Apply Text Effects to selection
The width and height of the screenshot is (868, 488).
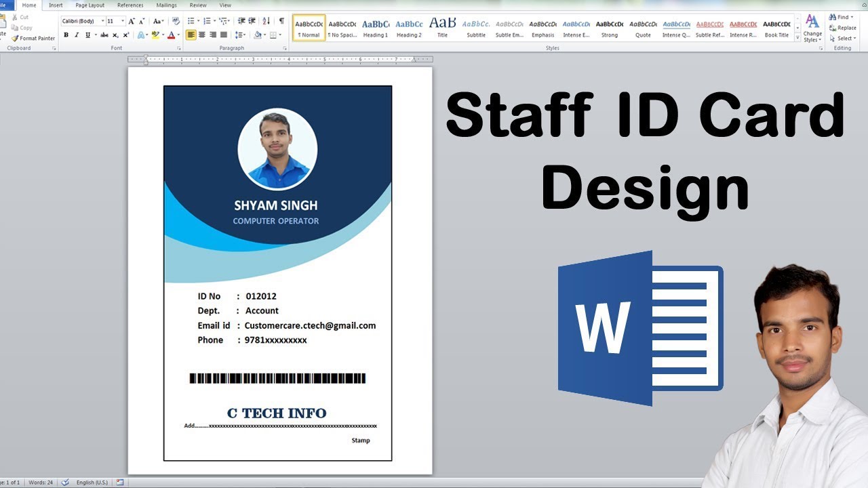coord(142,35)
